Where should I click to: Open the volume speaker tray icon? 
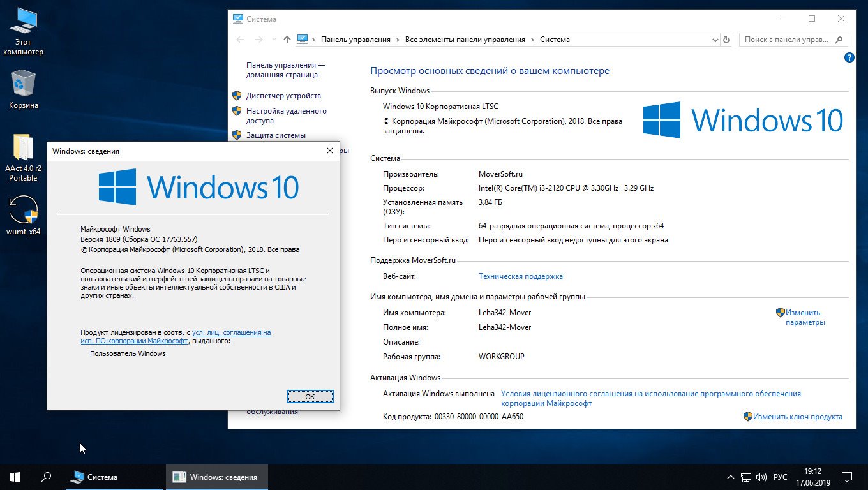(761, 477)
